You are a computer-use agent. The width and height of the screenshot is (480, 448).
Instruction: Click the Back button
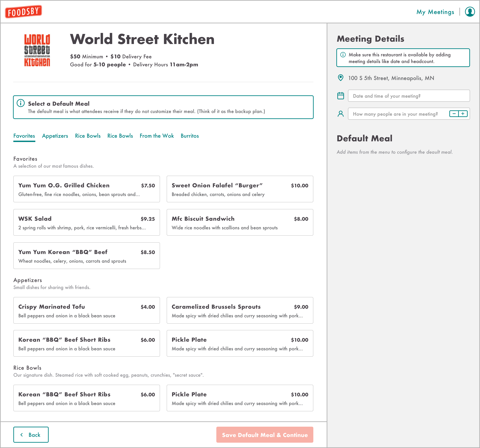pyautogui.click(x=31, y=435)
